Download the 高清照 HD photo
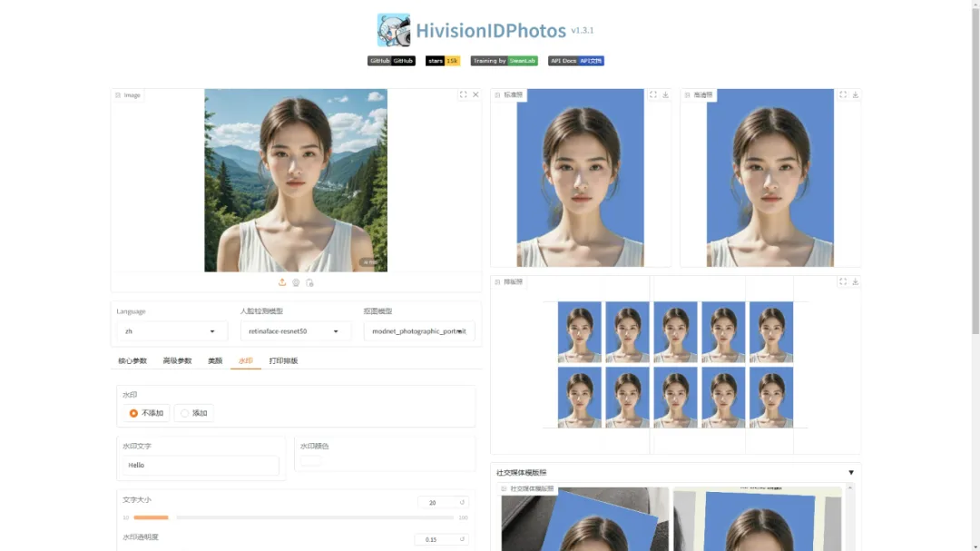Image resolution: width=980 pixels, height=551 pixels. coord(855,94)
